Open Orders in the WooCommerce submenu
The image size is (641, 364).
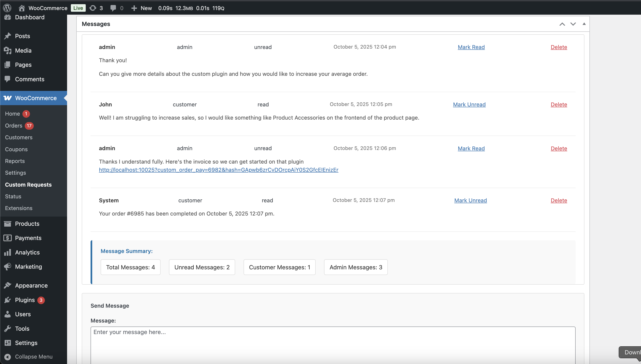(14, 125)
